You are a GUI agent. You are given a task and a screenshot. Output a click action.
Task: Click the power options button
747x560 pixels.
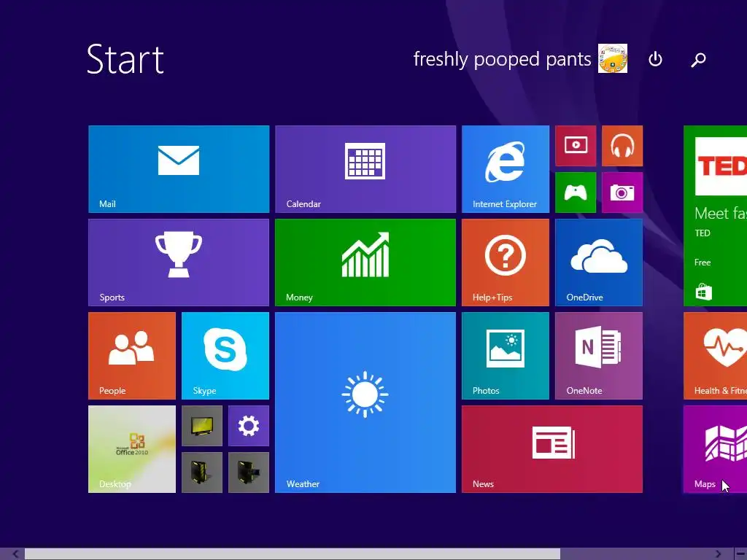point(656,59)
